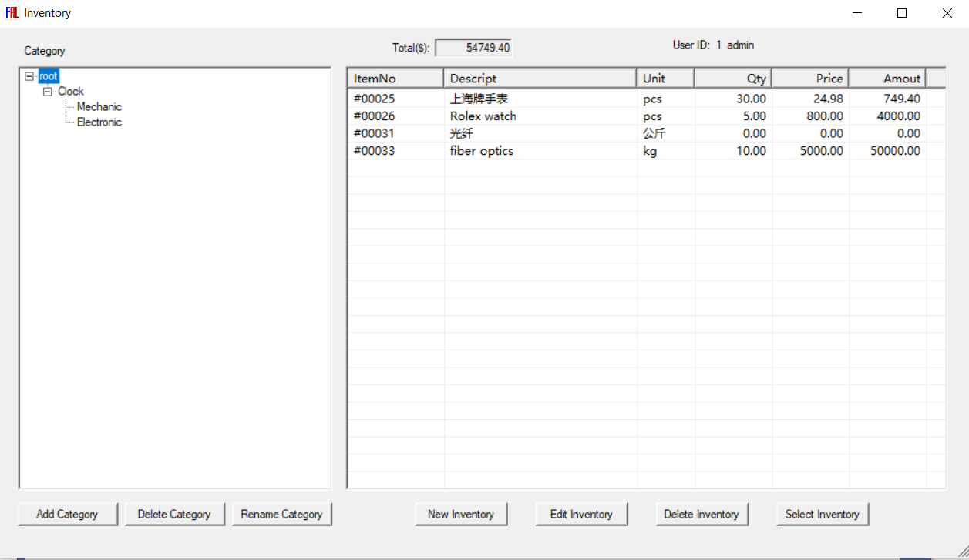Select the fiber optics item row

pos(482,151)
